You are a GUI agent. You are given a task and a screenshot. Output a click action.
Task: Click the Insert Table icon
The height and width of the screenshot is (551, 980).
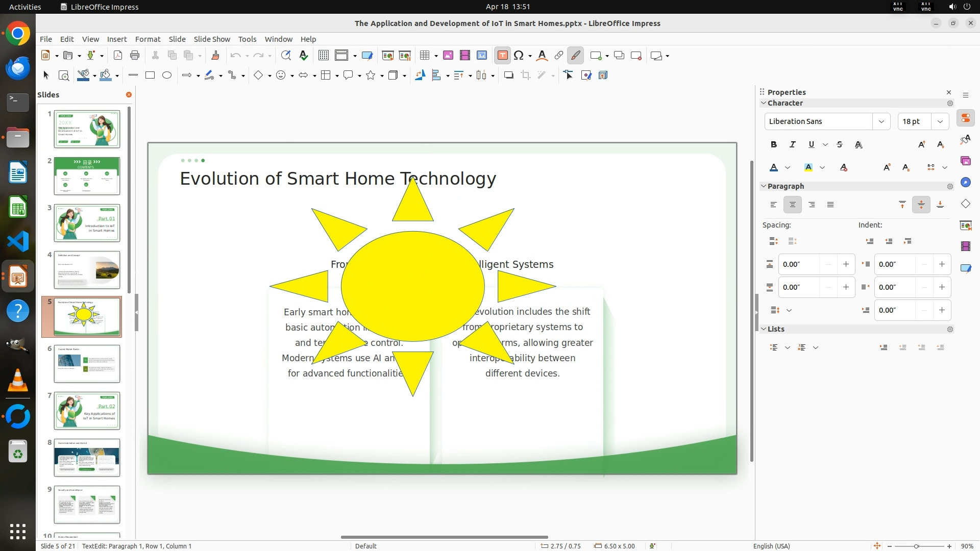424,56
